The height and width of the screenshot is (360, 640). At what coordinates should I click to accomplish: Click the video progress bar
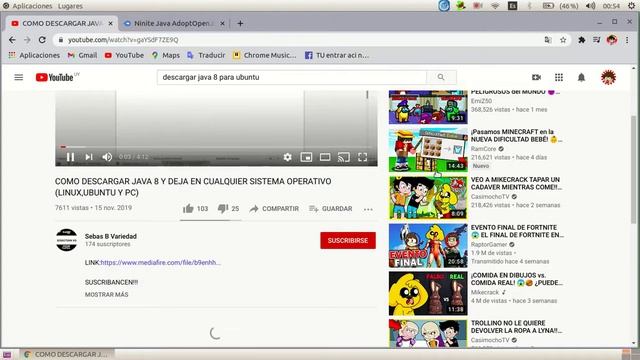(x=216, y=147)
